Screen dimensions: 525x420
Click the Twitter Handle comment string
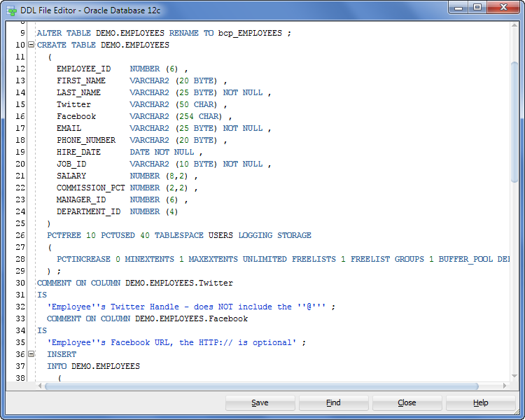[x=186, y=307]
